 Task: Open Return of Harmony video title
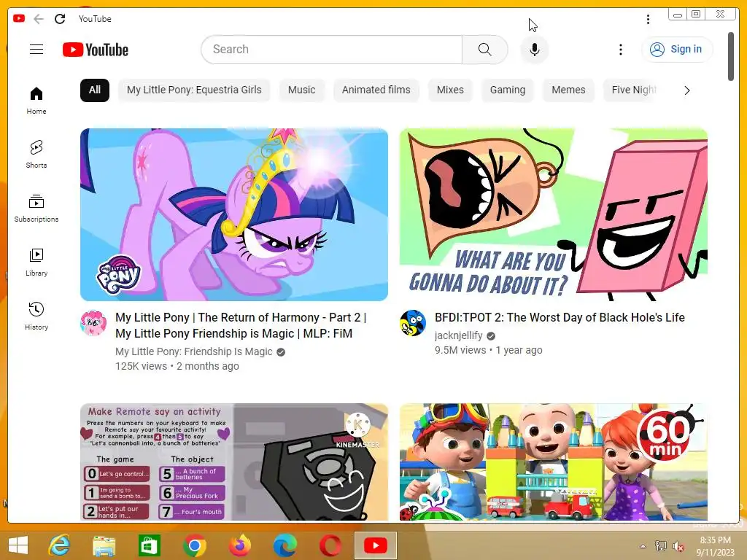pyautogui.click(x=241, y=325)
